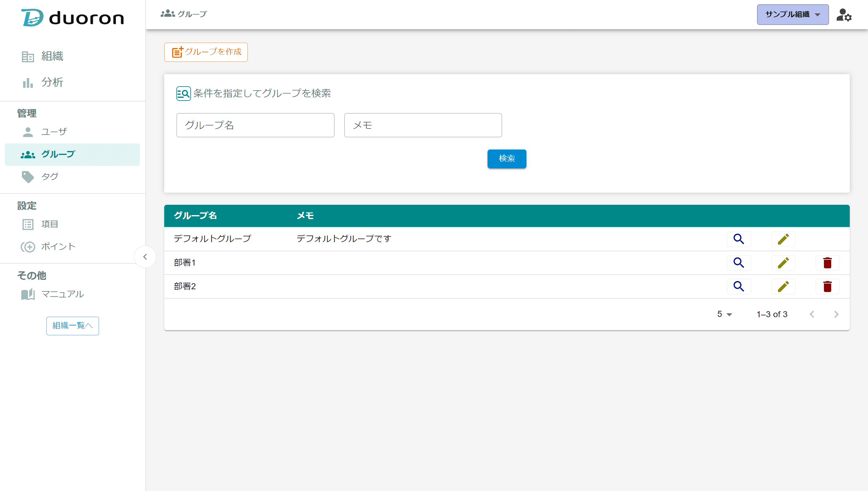Click デフォルトグループです memo cell
Image resolution: width=868 pixels, height=491 pixels.
(344, 239)
